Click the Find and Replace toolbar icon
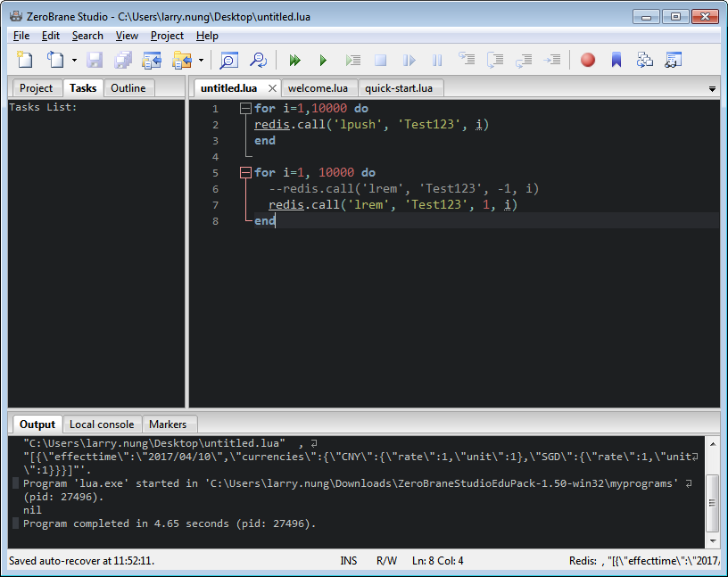This screenshot has width=728, height=577. (258, 60)
